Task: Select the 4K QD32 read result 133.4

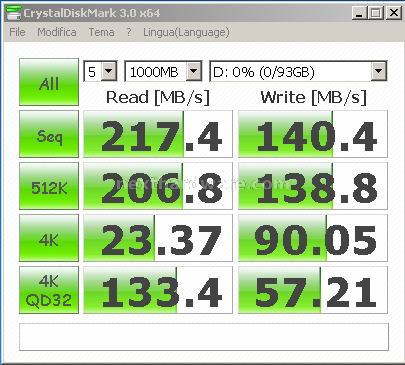Action: click(x=158, y=290)
